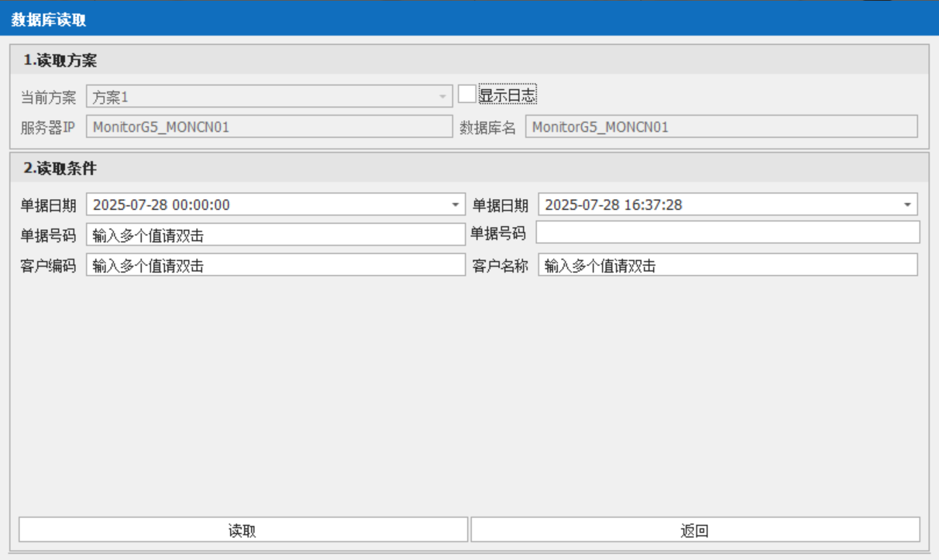Click into the 客户名称 input field

point(727,266)
